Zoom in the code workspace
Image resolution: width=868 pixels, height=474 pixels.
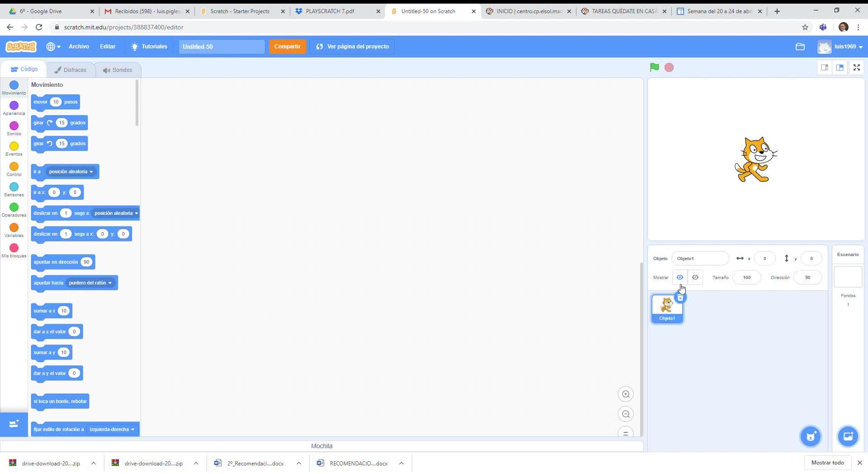(x=626, y=394)
